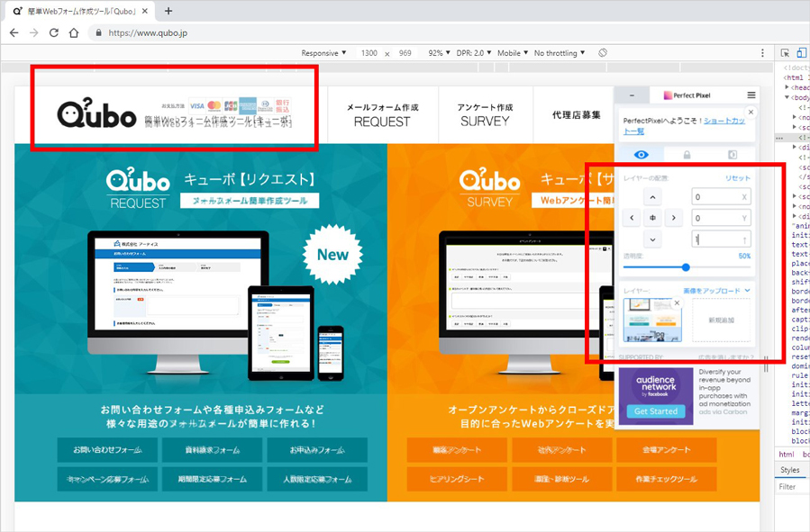Screen dimensions: 810x532
Task: Close the Qubo browser tab
Action: pyautogui.click(x=145, y=11)
